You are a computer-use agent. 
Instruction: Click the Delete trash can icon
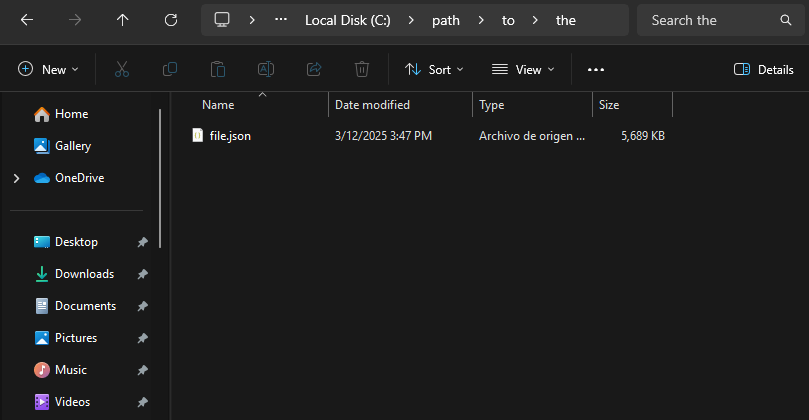pyautogui.click(x=362, y=69)
